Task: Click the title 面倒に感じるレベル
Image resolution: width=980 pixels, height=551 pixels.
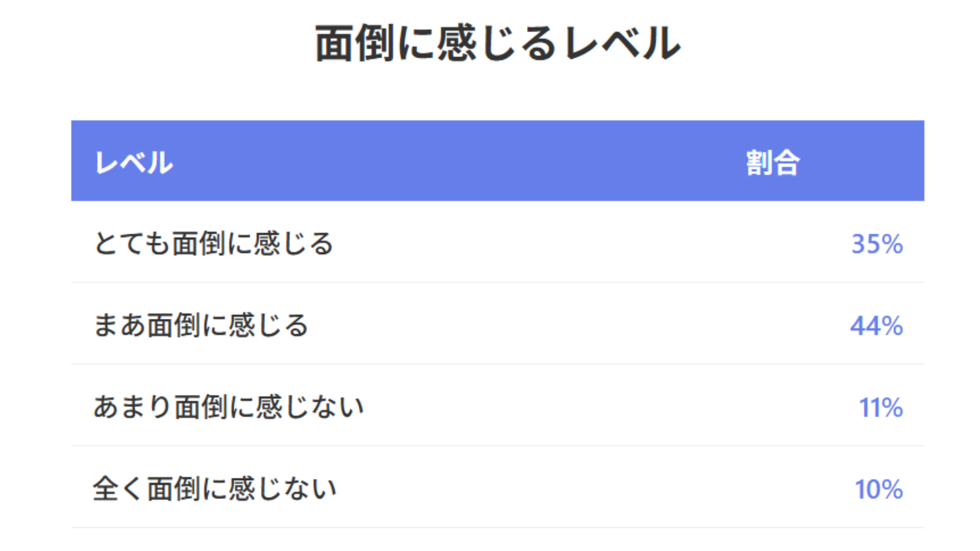Action: click(497, 44)
